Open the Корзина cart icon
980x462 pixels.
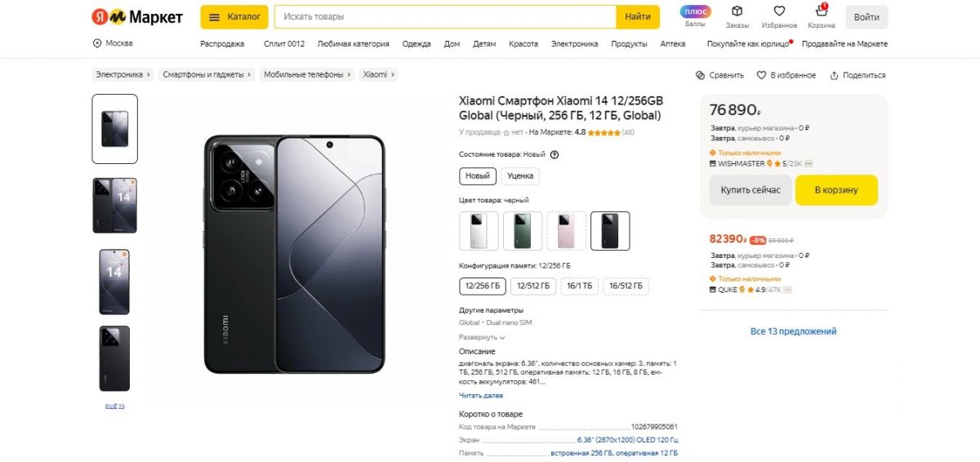(x=822, y=11)
